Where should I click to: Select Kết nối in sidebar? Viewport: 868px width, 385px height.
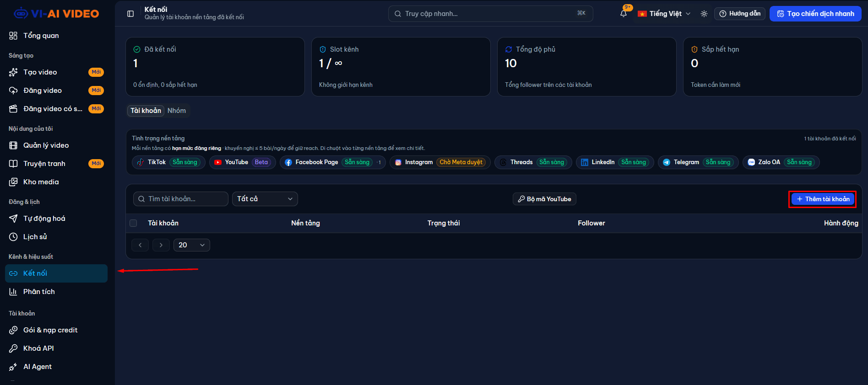click(x=56, y=273)
